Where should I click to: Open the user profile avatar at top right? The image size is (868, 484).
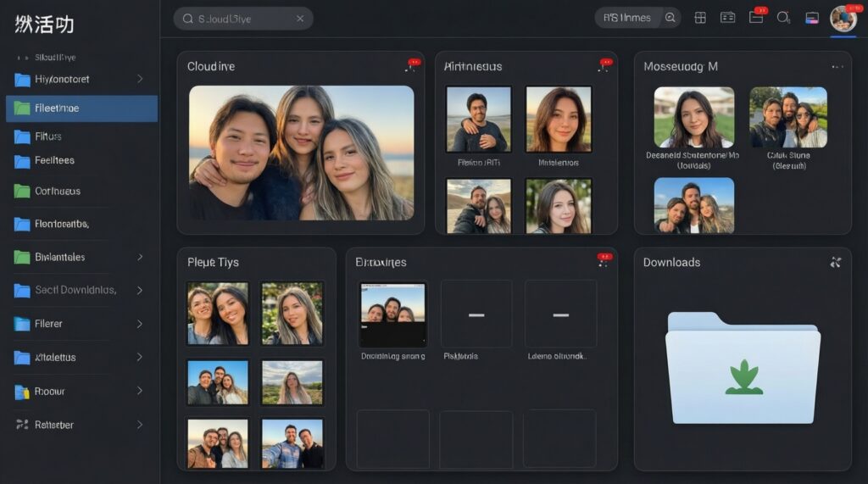pos(843,18)
